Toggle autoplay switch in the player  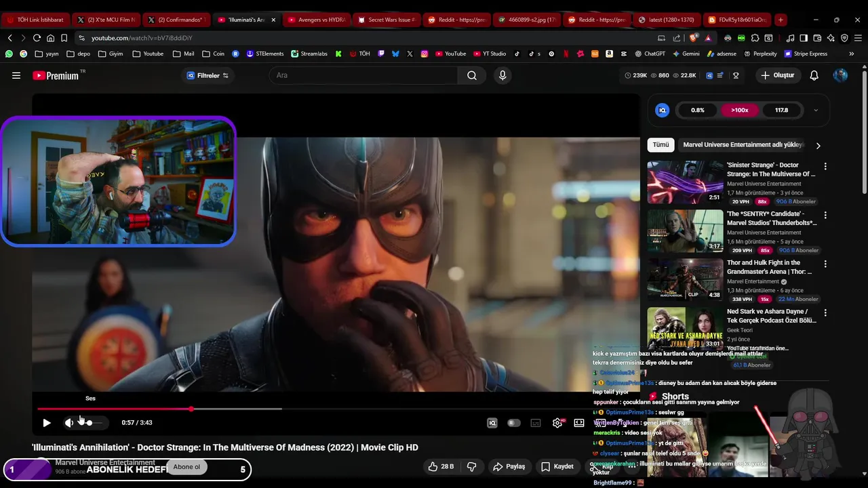(514, 423)
